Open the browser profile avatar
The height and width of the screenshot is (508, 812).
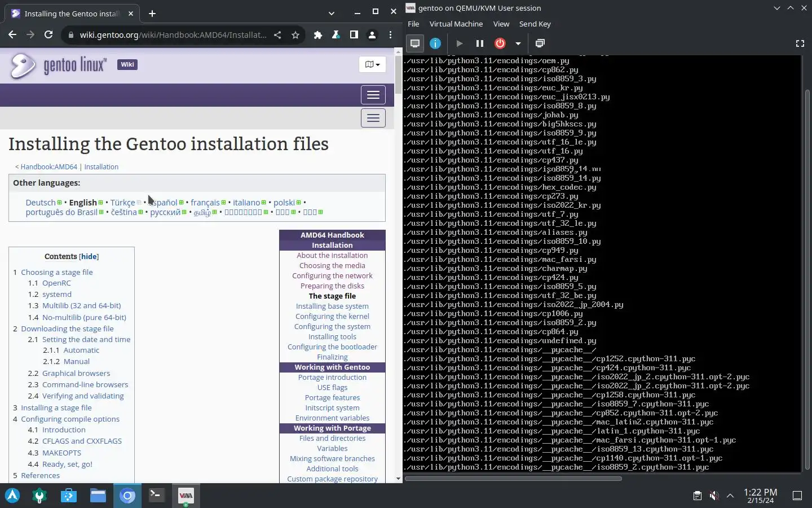[372, 35]
